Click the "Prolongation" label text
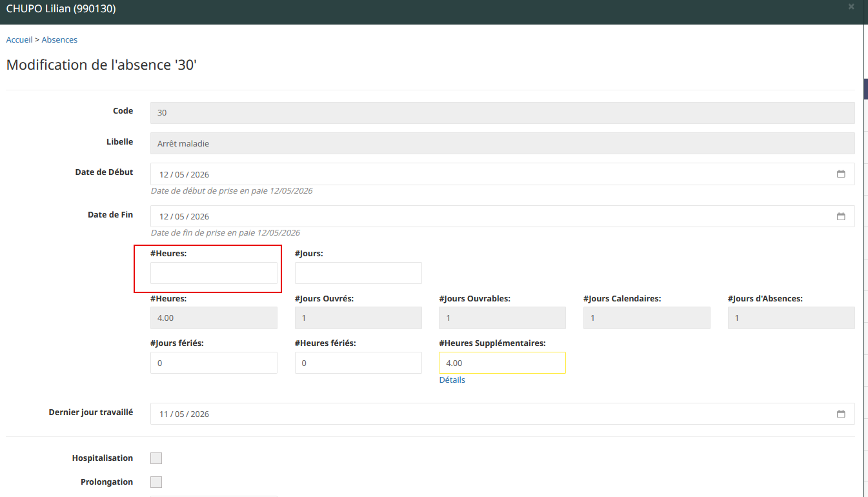Viewport: 868px width, 497px height. point(107,482)
